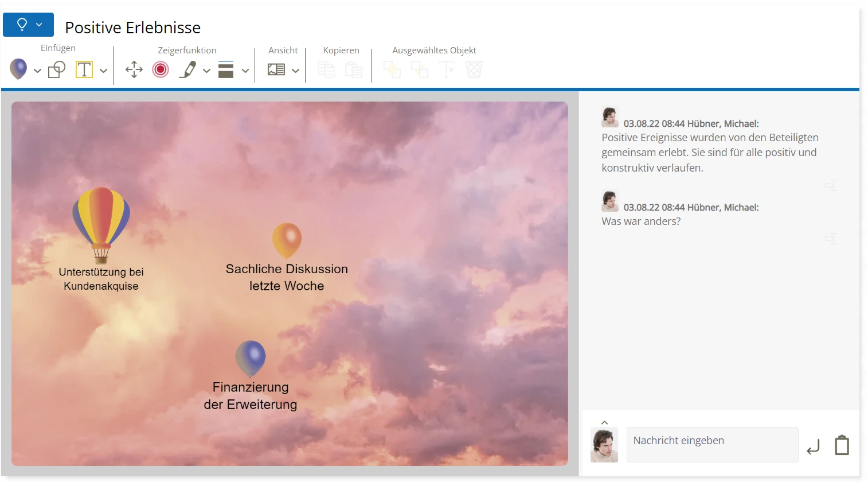
Task: Paste clipboard content into the chat
Action: (842, 445)
